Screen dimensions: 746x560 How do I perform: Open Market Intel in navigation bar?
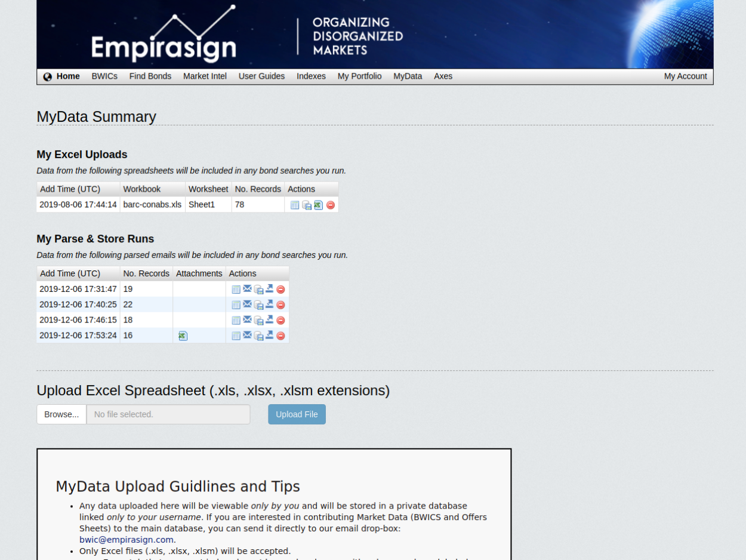[x=205, y=76]
